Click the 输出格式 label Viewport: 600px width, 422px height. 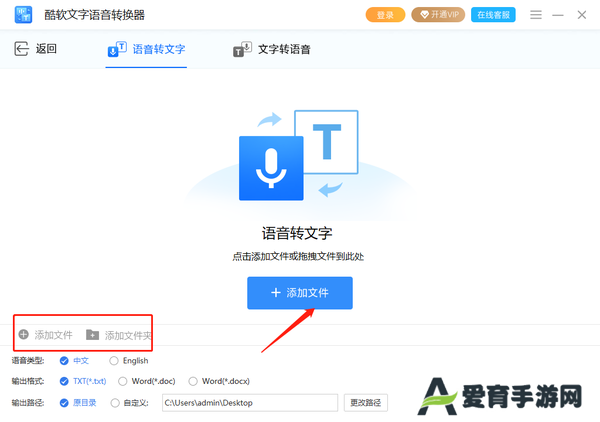[28, 381]
